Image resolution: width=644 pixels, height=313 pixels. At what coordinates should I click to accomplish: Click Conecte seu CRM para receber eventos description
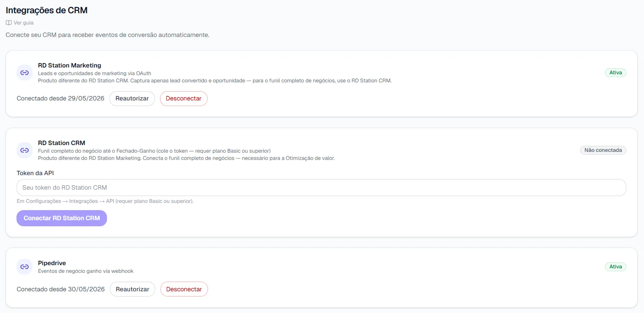pyautogui.click(x=107, y=35)
